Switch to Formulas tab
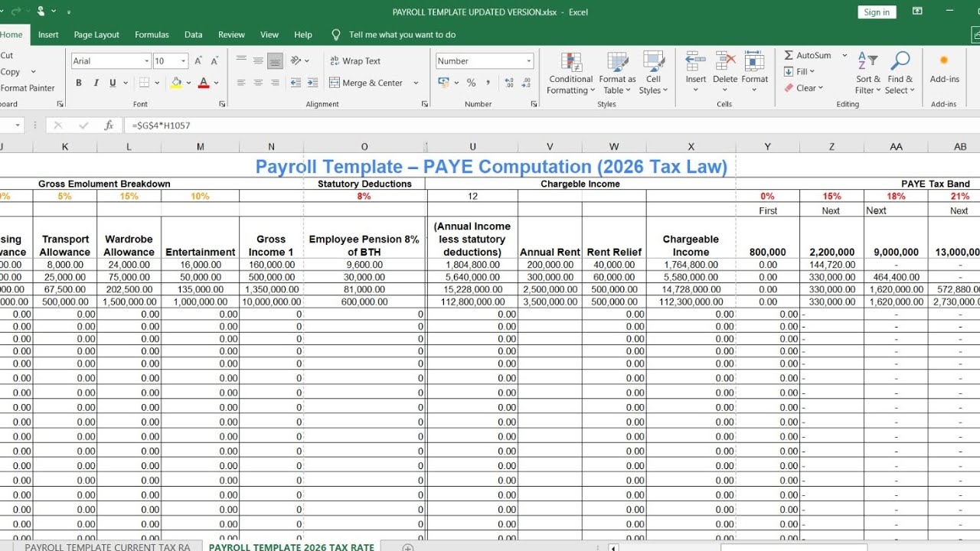This screenshot has height=551, width=980. click(152, 34)
